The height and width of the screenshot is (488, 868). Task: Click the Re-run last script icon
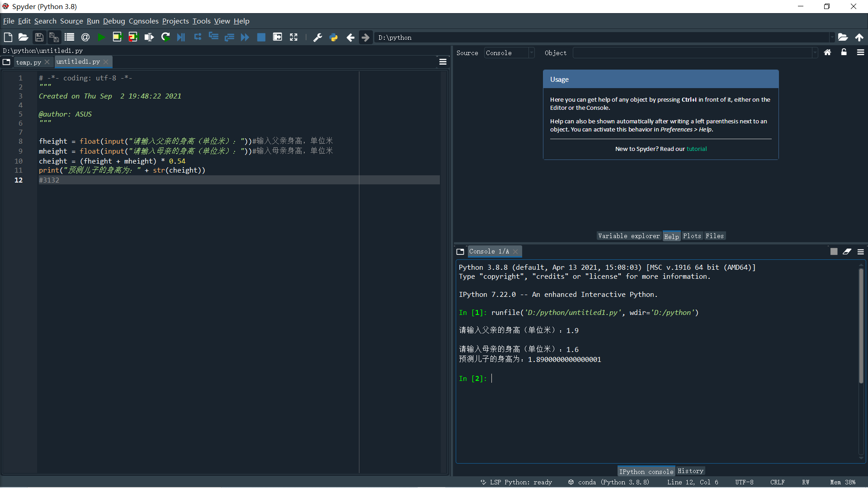coord(165,38)
